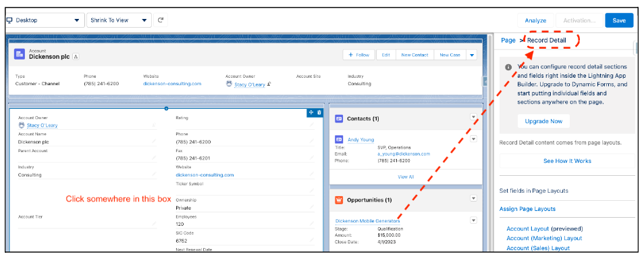Click the edit pencil on the Account Name field
The image size is (644, 259).
[x=154, y=141]
